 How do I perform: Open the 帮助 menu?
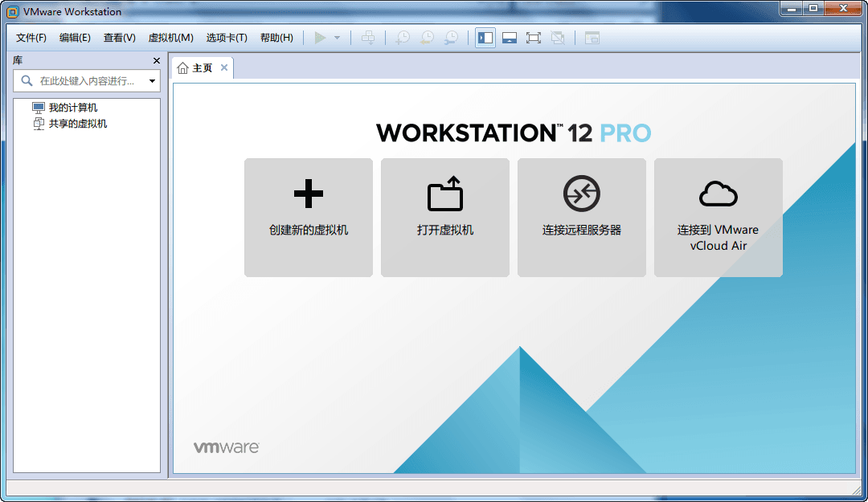coord(276,37)
